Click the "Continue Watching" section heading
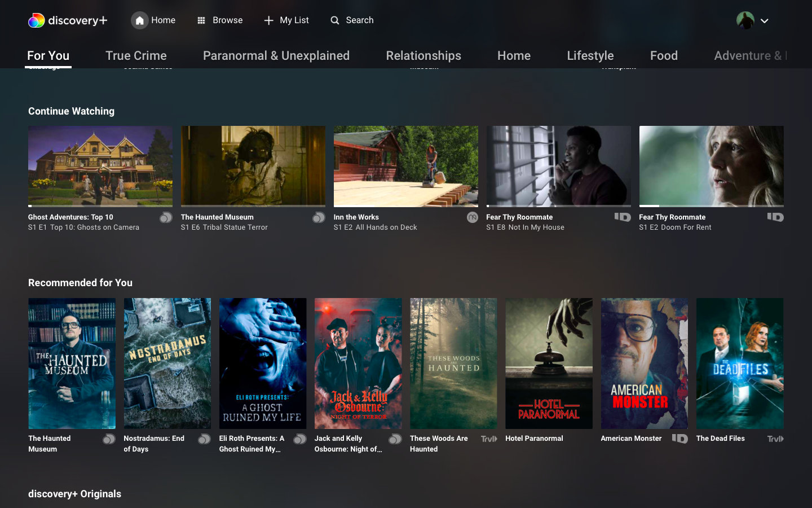Screen dimensions: 812x508 click(x=72, y=111)
